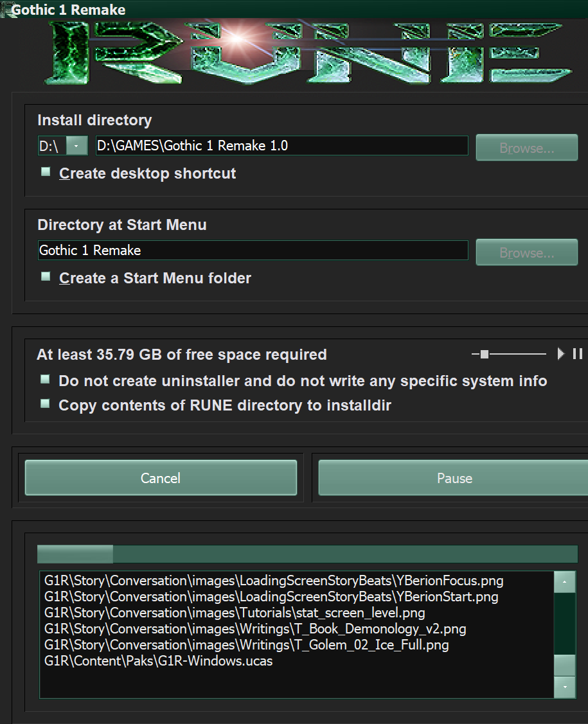Viewport: 588px width, 724px height.
Task: Click the file log scroll up arrow
Action: point(564,582)
